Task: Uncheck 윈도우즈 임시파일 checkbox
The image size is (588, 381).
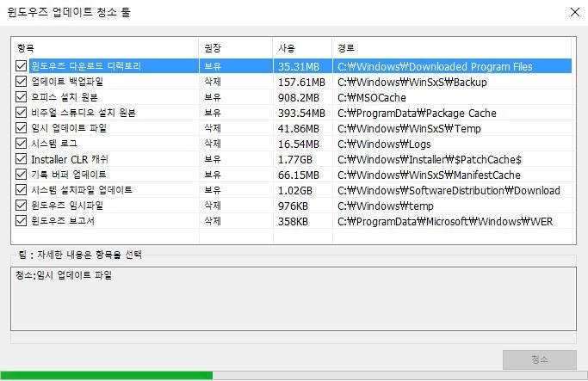Action: [x=21, y=206]
